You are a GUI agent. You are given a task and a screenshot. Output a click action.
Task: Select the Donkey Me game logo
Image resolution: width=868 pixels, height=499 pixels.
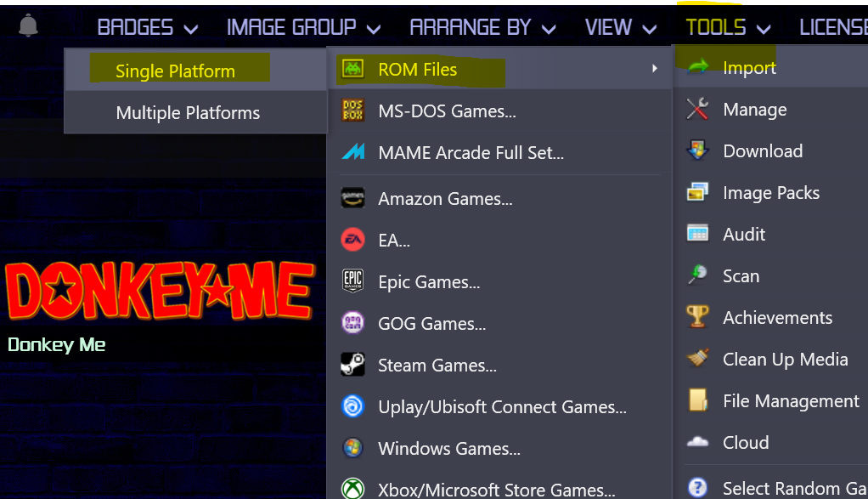[160, 290]
